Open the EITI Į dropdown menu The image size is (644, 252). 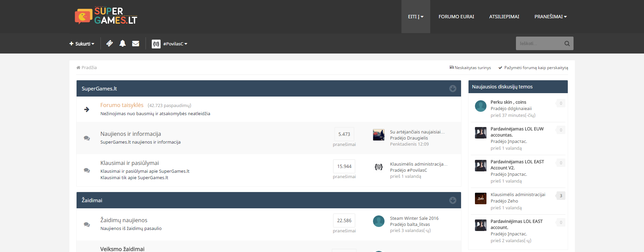point(416,17)
